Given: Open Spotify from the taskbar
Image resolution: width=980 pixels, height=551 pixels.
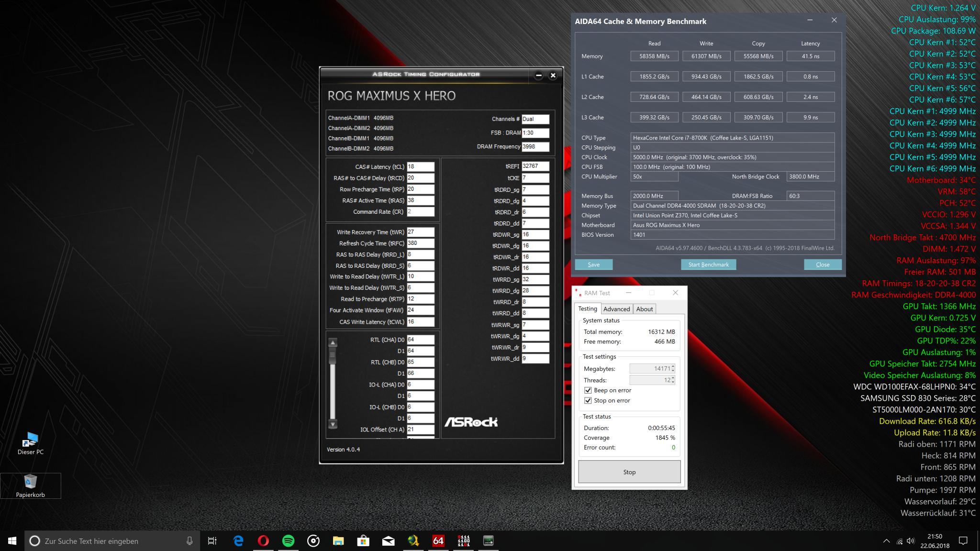Looking at the screenshot, I should (x=288, y=541).
